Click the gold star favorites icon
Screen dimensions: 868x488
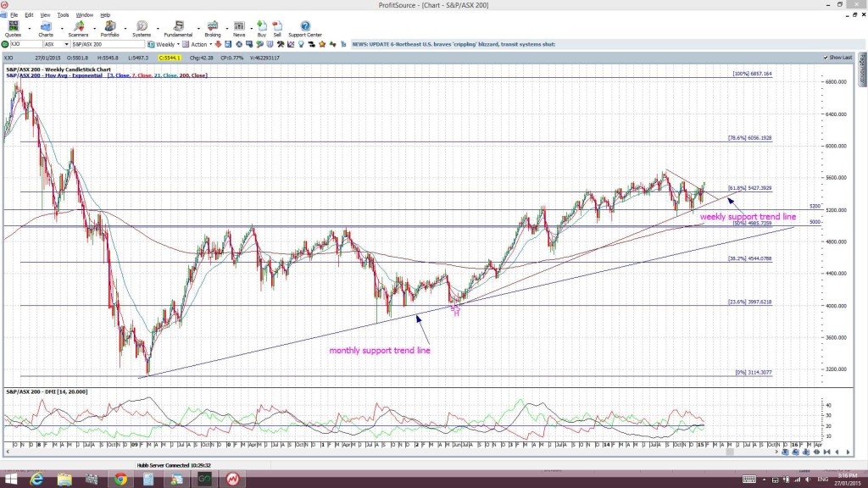pyautogui.click(x=322, y=44)
